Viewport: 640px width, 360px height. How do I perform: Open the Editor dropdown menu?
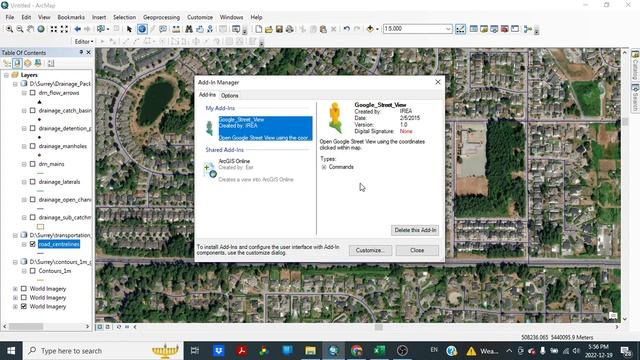click(x=84, y=42)
